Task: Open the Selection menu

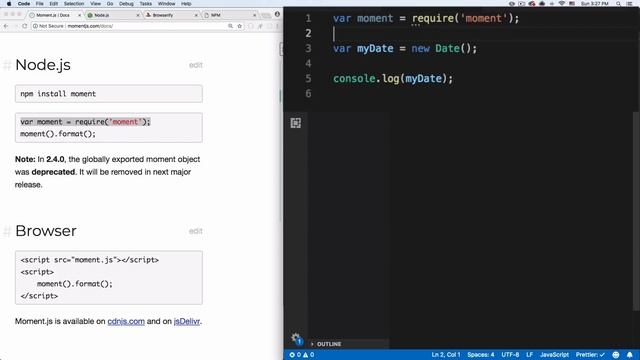Action: [74, 4]
